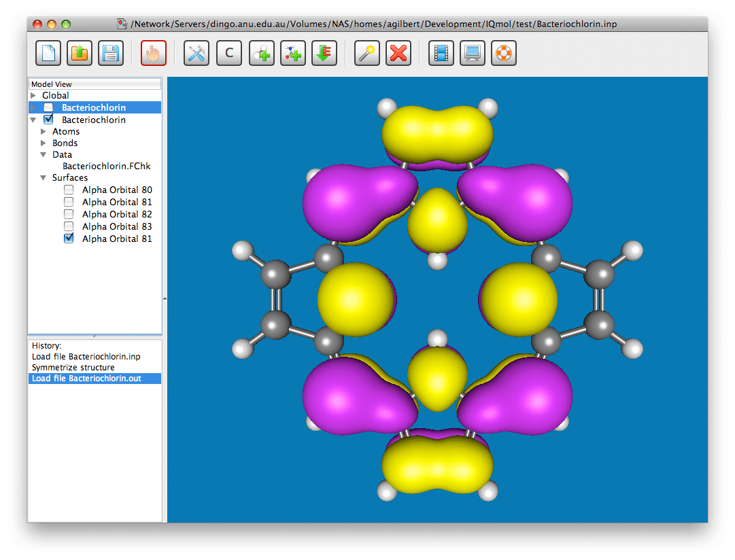Check the highlighted Bacteriochlorin molecule checkbox
This screenshot has height=560, width=735.
(48, 107)
